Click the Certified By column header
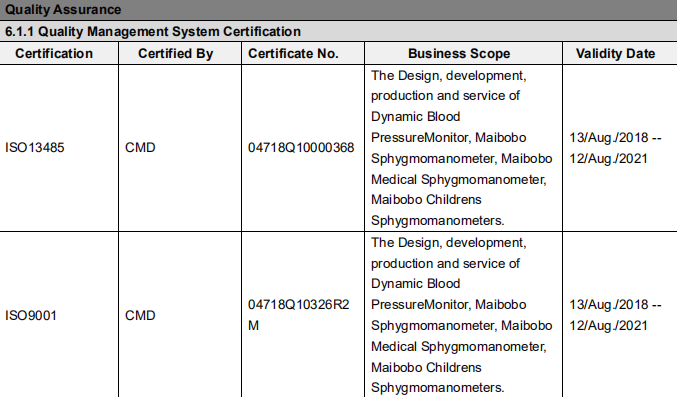The width and height of the screenshot is (677, 397). (176, 54)
